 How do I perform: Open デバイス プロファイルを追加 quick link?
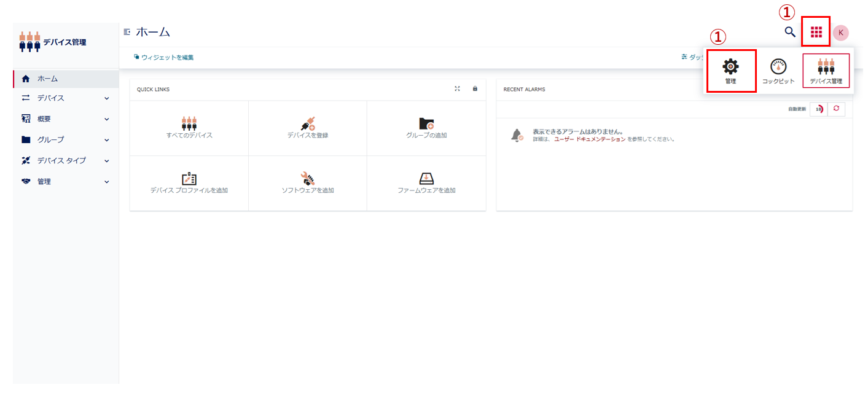coord(189,183)
